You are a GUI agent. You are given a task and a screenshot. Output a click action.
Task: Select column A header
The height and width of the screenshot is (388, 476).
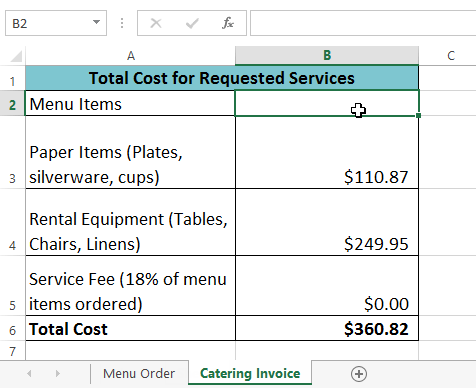[130, 56]
